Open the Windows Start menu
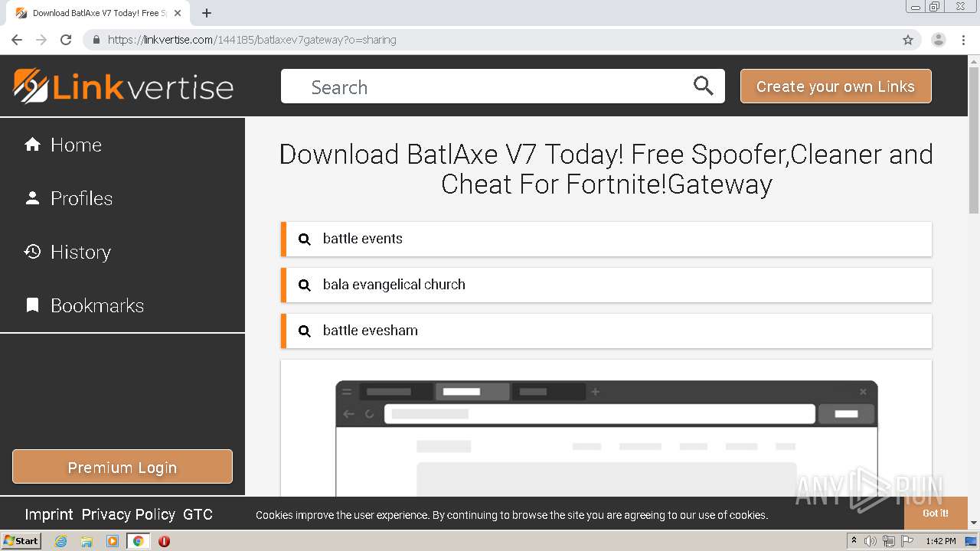This screenshot has width=980, height=551. [21, 541]
